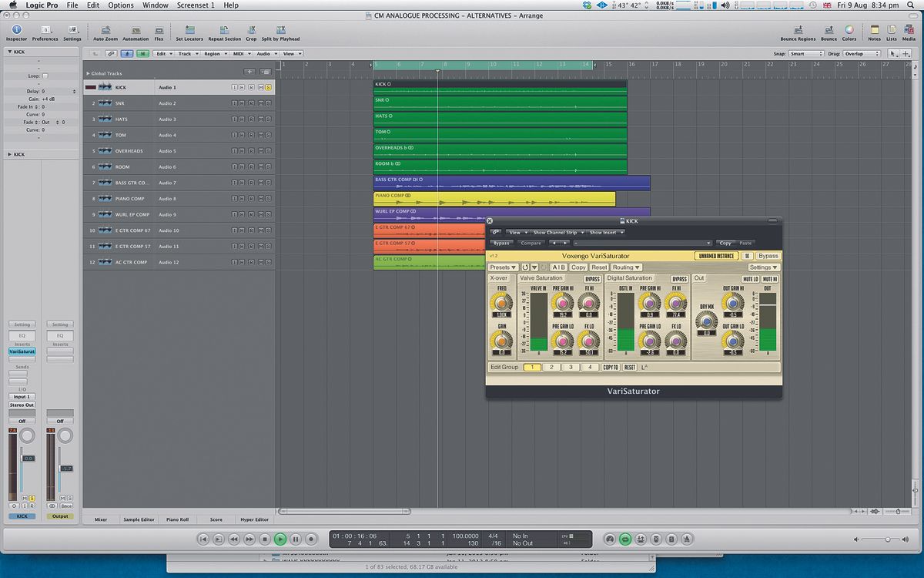Open the MIDI menu in the Arrange area
Viewport: 924px width, 578px height.
point(239,53)
